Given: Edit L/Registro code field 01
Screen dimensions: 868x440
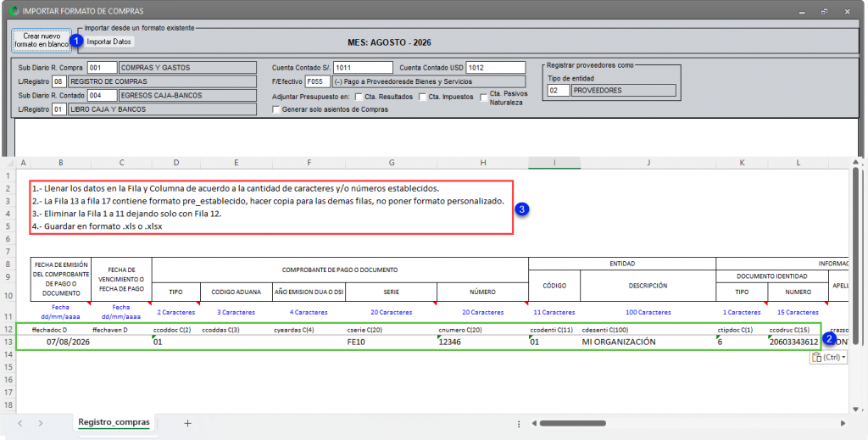Looking at the screenshot, I should click(59, 109).
